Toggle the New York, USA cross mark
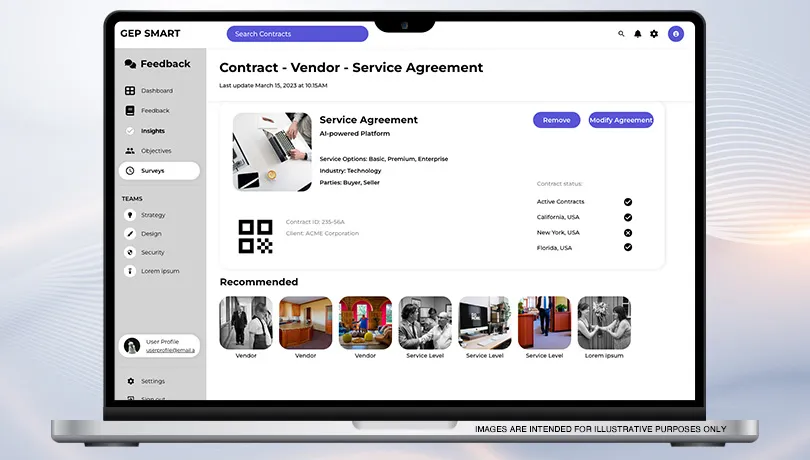The width and height of the screenshot is (810, 460). click(x=628, y=232)
